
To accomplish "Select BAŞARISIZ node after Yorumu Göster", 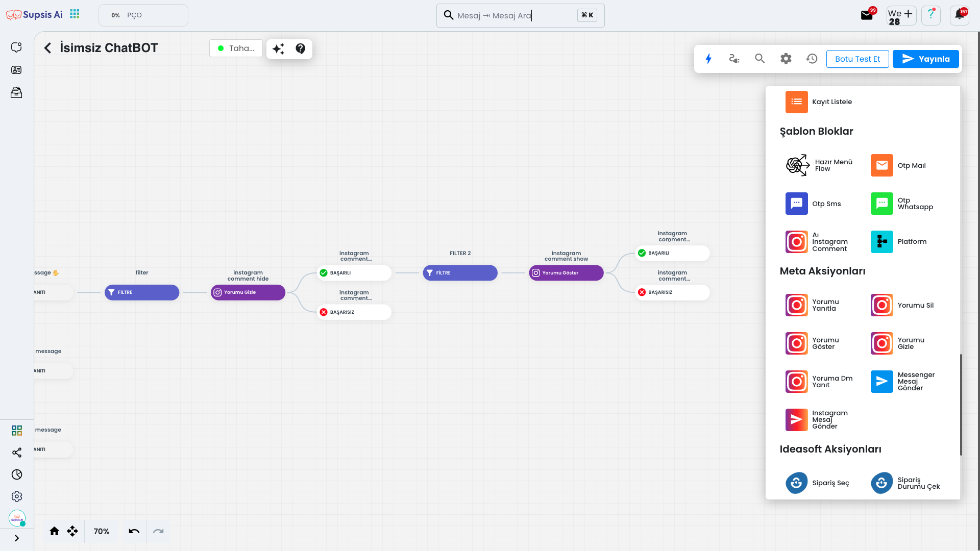I will click(x=672, y=292).
